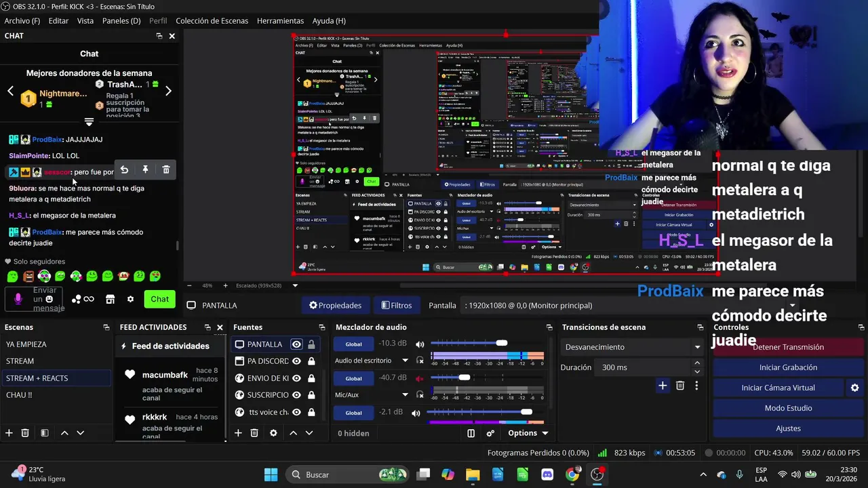Image resolution: width=868 pixels, height=488 pixels.
Task: Open the Paneles menu
Action: (x=121, y=21)
